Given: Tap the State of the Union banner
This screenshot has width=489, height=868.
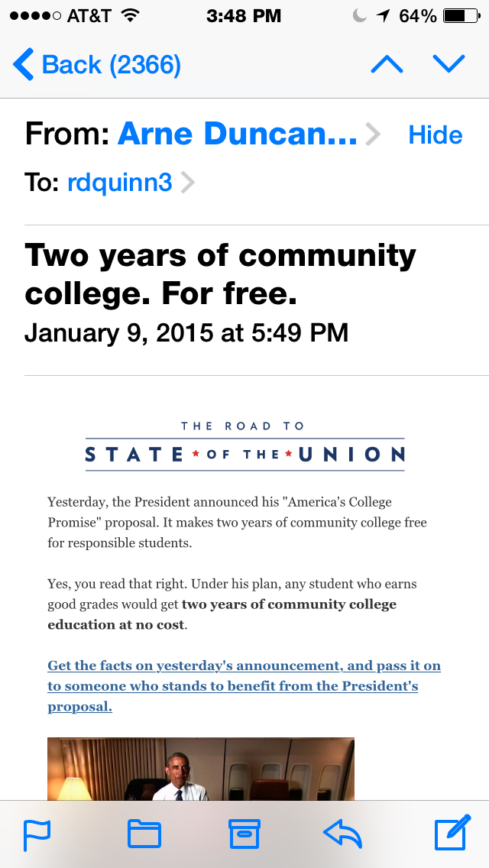Looking at the screenshot, I should tap(244, 445).
